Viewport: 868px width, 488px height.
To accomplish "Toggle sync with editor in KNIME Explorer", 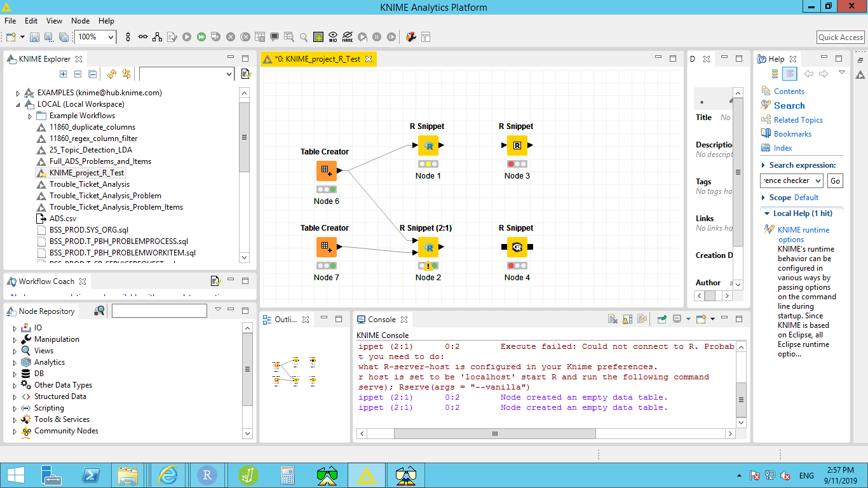I will pyautogui.click(x=126, y=74).
